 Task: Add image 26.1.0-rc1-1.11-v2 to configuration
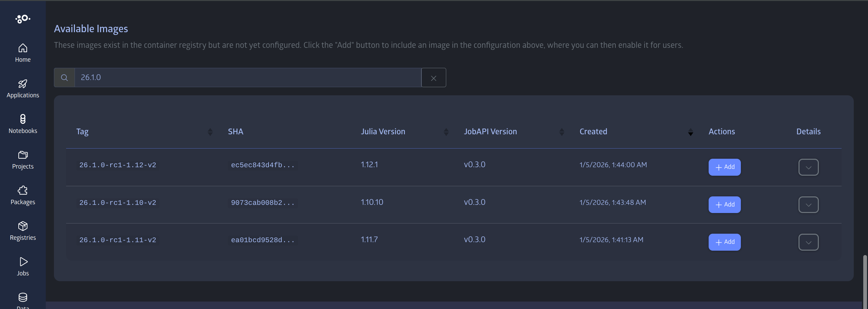(x=724, y=242)
